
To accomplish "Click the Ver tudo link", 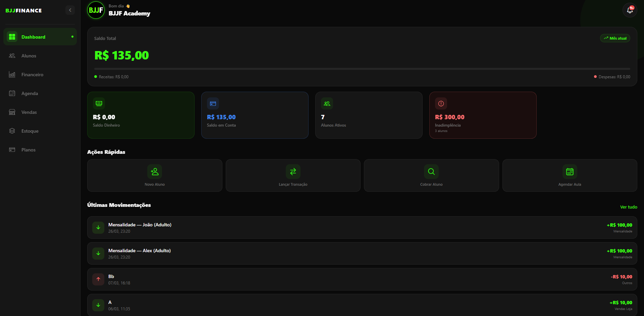I will [x=629, y=207].
